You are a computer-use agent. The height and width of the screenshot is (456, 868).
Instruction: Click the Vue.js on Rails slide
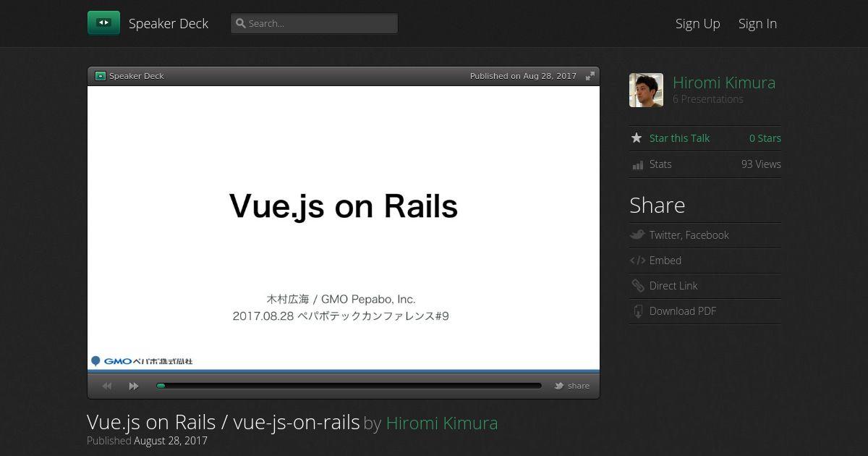tap(344, 228)
